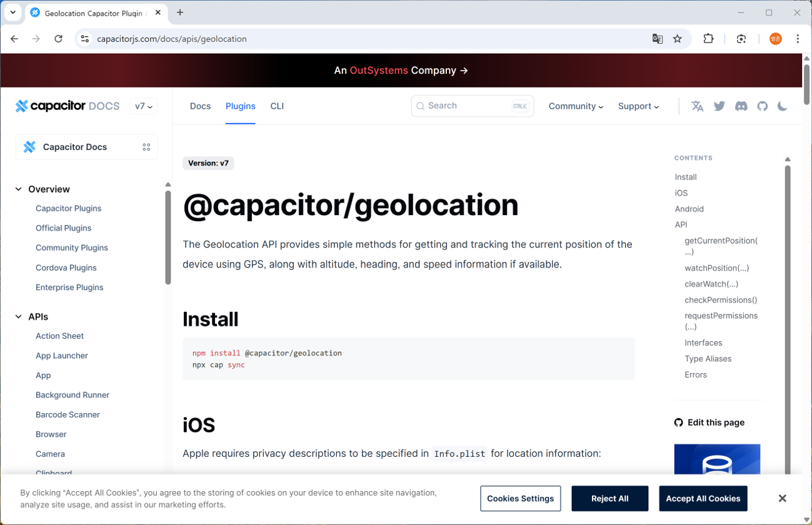Jump to clearWatch(...) in Contents

tap(711, 284)
